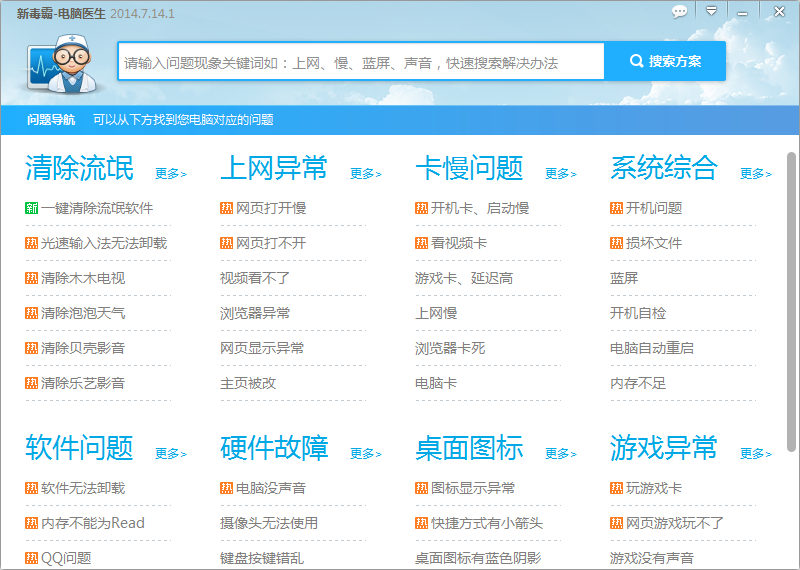Click hot badge beside 电脑没声音
This screenshot has height=570, width=800.
(x=227, y=488)
